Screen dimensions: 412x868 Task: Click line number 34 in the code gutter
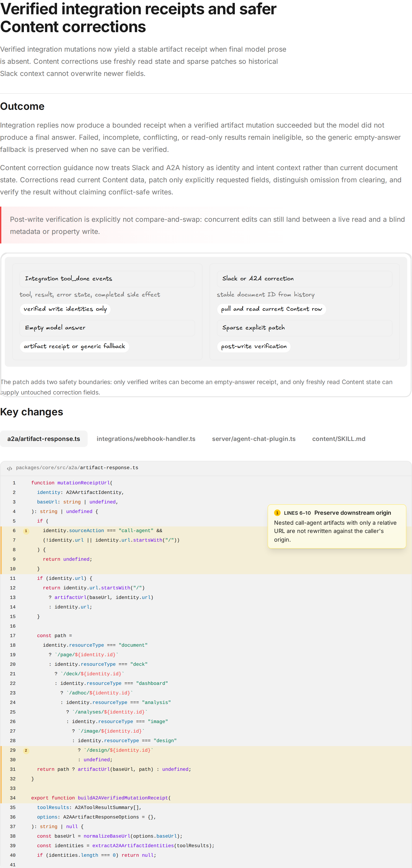pos(13,798)
